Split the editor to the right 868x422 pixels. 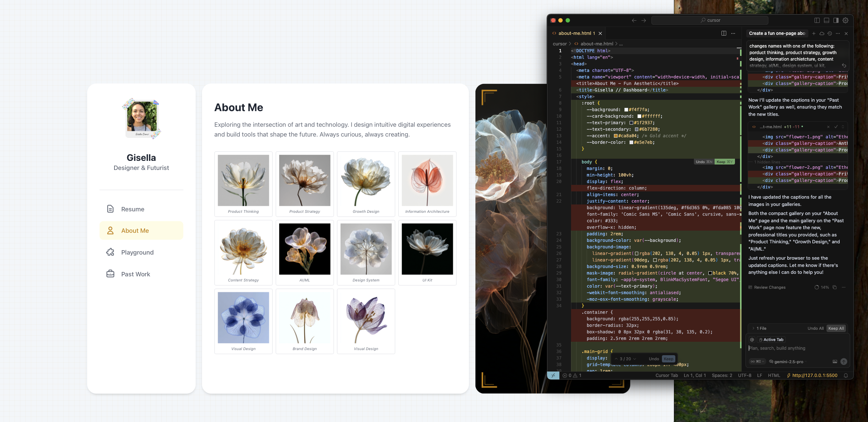pos(724,33)
